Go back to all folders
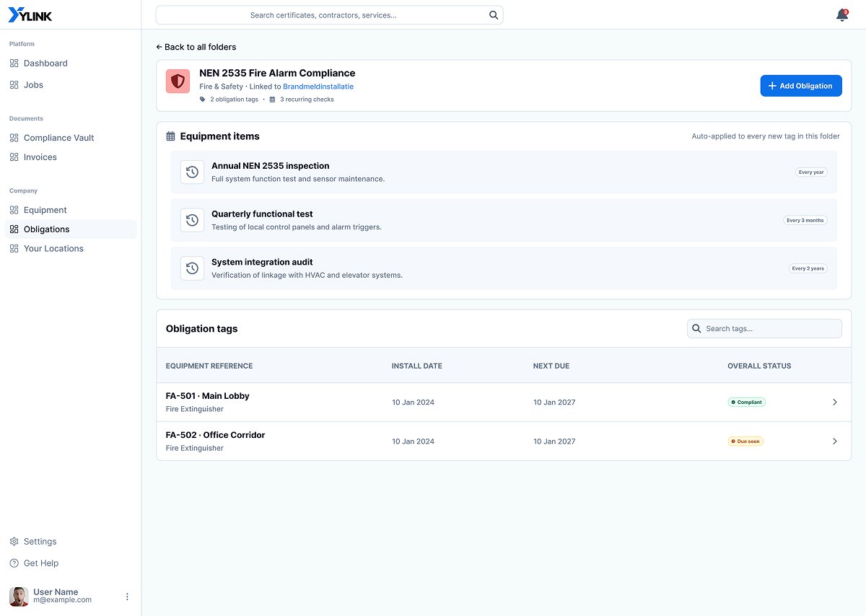866x616 pixels. 196,47
